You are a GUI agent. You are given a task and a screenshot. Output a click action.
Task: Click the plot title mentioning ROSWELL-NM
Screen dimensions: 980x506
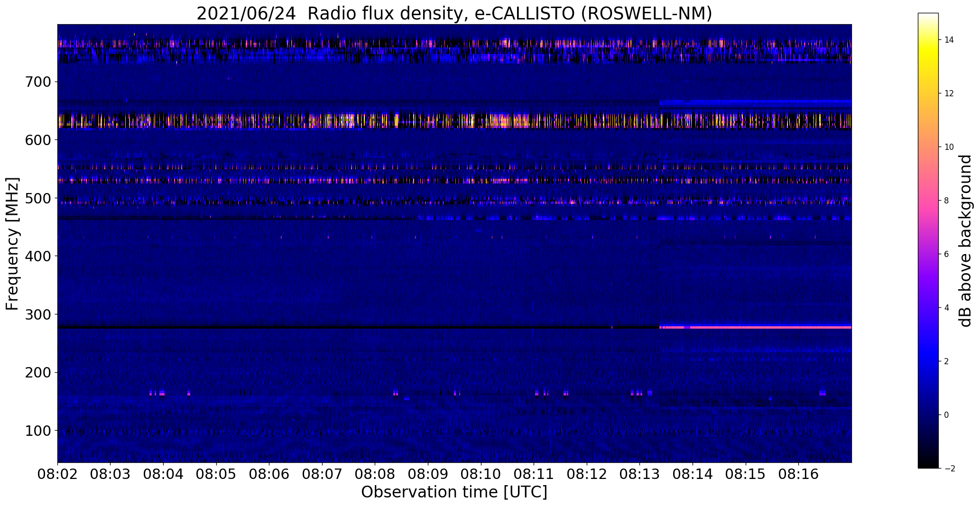[x=454, y=13]
